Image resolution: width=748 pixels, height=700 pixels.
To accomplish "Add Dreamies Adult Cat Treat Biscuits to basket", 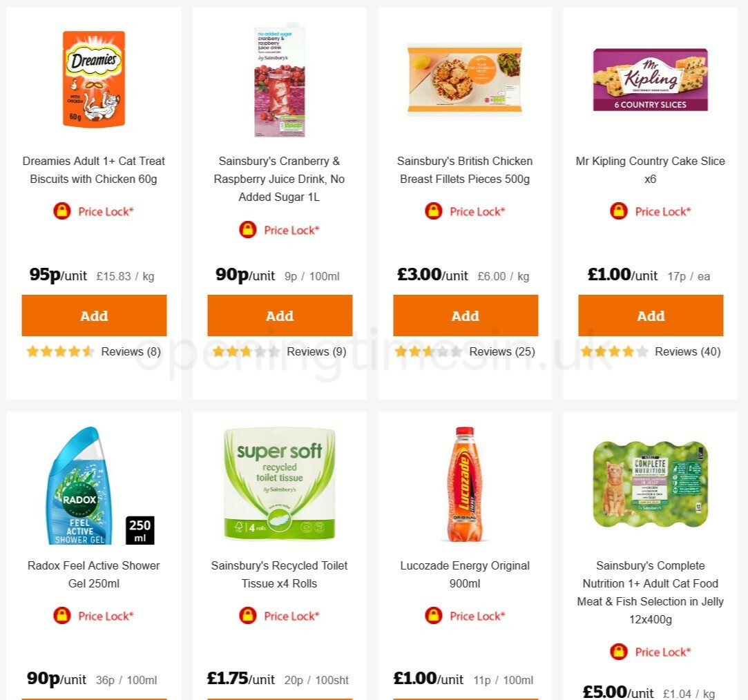I will [94, 315].
